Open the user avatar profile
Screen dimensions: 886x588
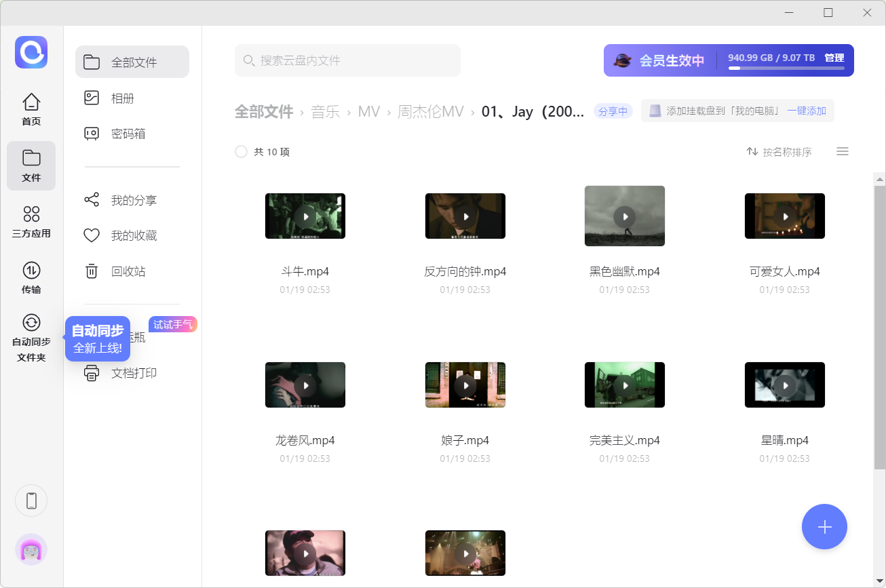[x=31, y=549]
